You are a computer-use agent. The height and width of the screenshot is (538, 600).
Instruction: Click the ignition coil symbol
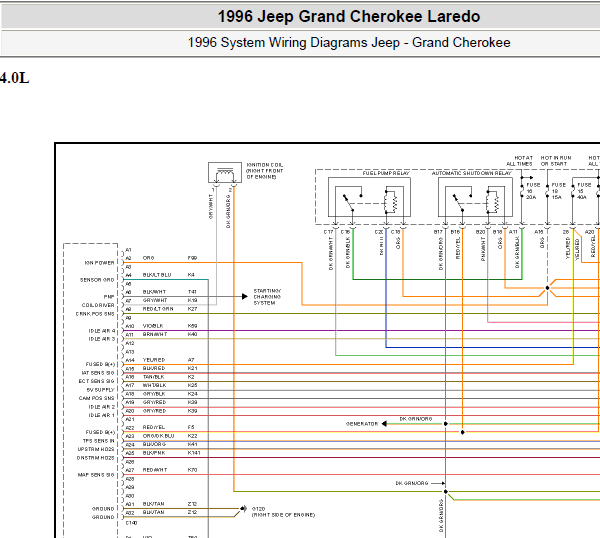coord(225,173)
